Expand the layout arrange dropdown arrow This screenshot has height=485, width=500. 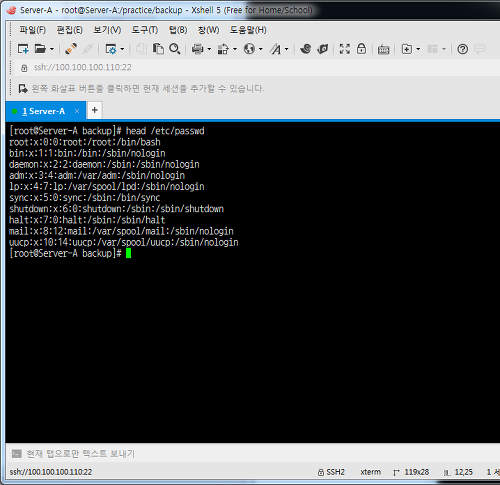444,49
